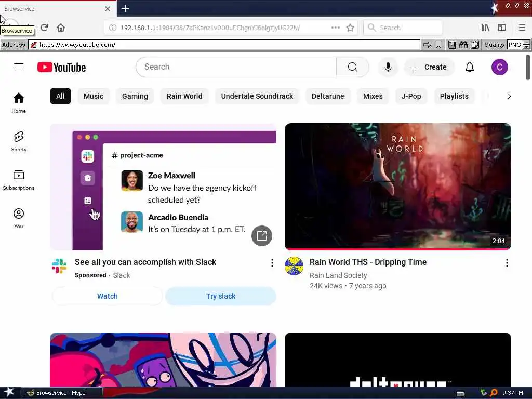Open the Deltarune video thumbnail

pyautogui.click(x=397, y=360)
